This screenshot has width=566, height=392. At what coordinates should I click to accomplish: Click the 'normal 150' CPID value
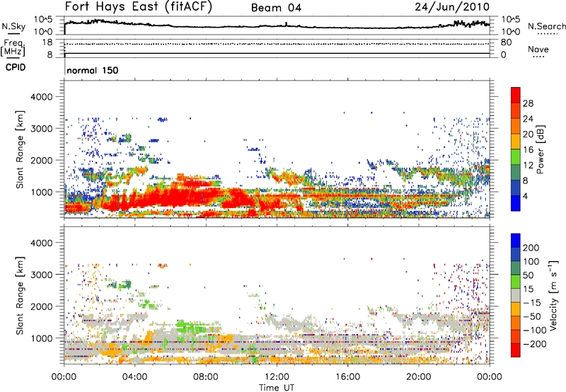tap(93, 70)
